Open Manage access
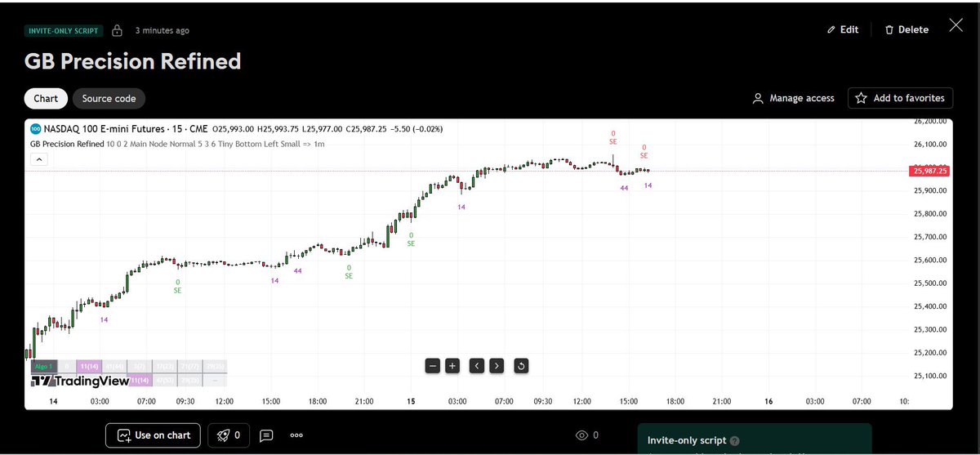Screen dimensions: 980x455 point(793,98)
